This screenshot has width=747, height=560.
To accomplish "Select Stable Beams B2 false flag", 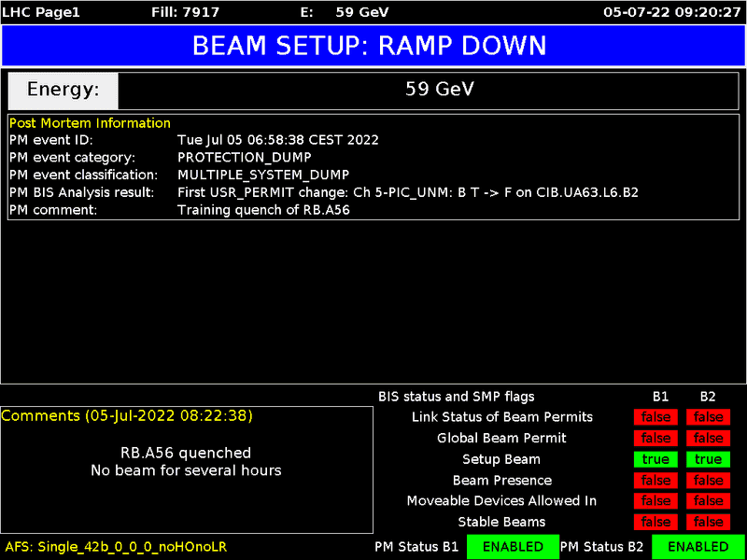I will 708,522.
